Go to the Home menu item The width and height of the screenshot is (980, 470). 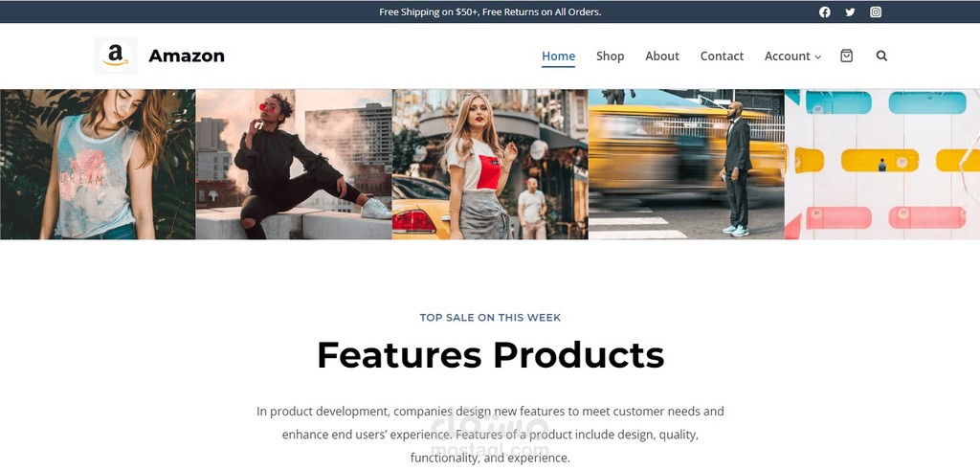click(558, 56)
